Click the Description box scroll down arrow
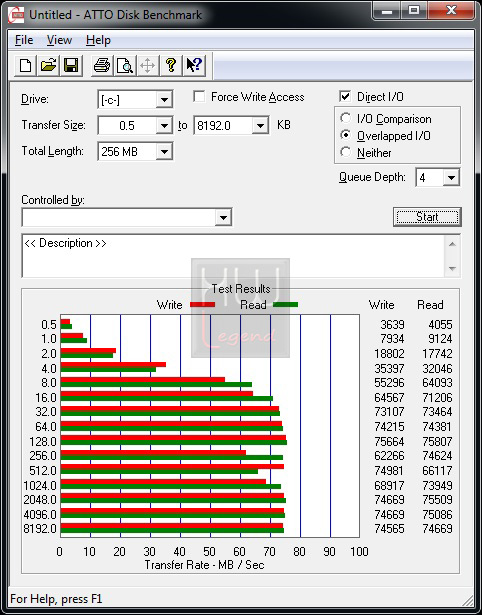Screen dimensions: 482x615 click(x=452, y=268)
